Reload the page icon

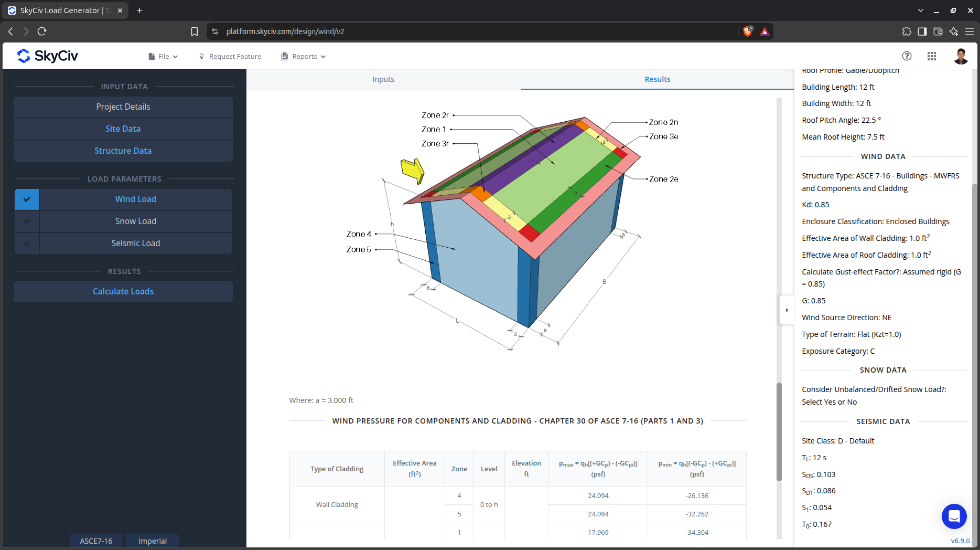coord(42,31)
